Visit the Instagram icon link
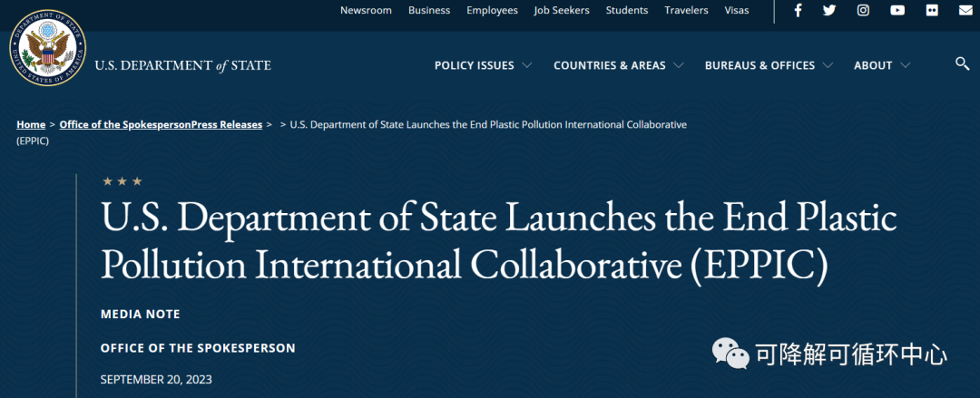This screenshot has height=398, width=980. coord(863,11)
